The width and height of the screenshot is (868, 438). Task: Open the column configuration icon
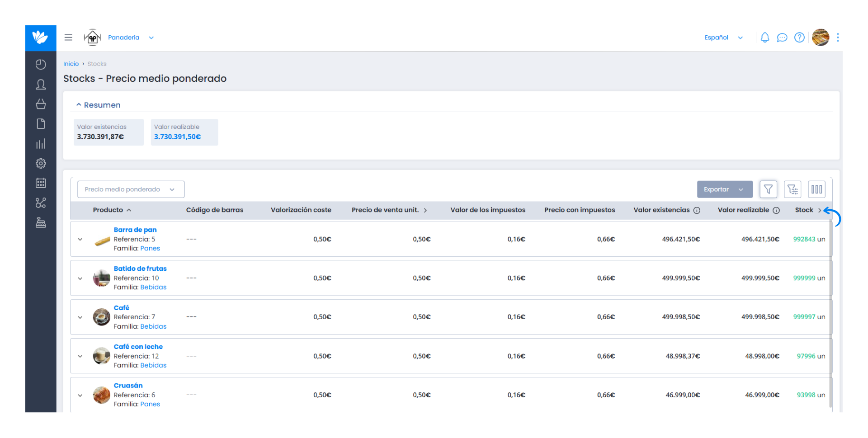point(816,189)
